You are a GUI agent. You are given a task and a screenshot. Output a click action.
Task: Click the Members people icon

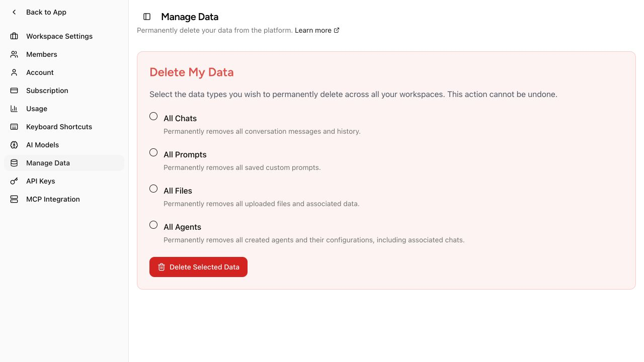coord(14,54)
